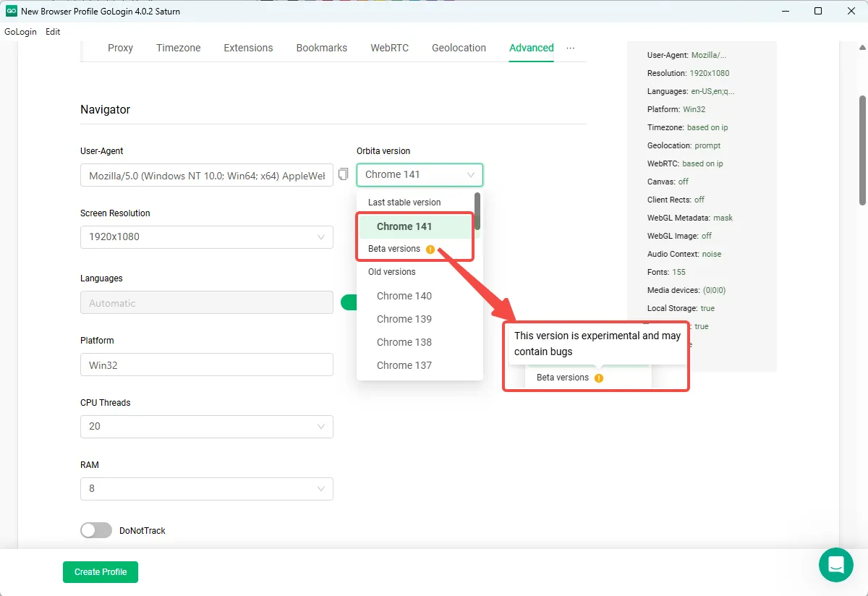
Task: Open the Edit menu
Action: 53,32
